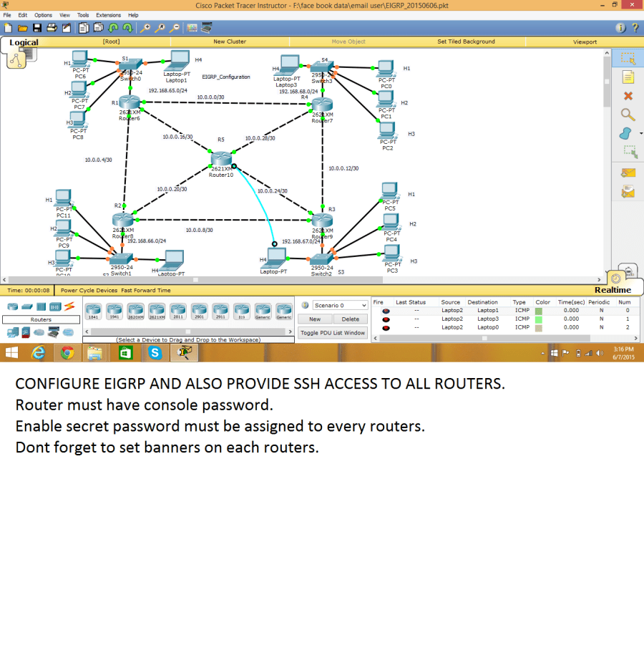
Task: Select the Add Complex PDU tool
Action: pyautogui.click(x=628, y=192)
